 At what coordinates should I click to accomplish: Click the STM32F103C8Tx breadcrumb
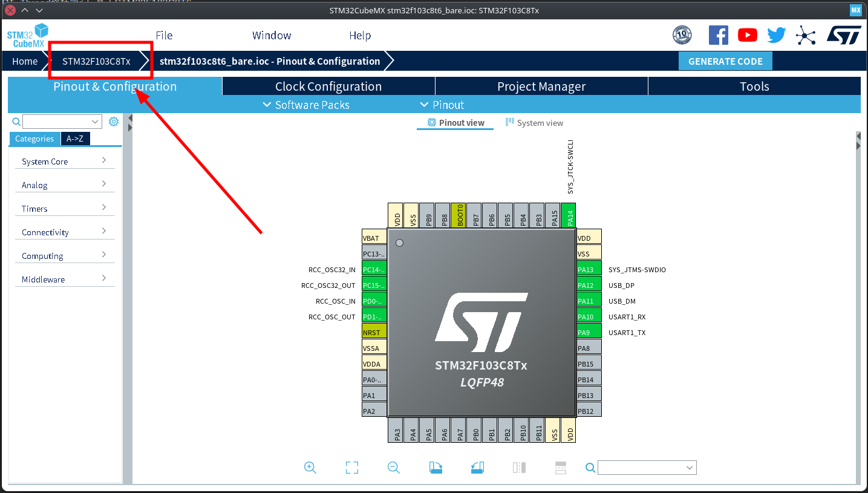pos(96,61)
